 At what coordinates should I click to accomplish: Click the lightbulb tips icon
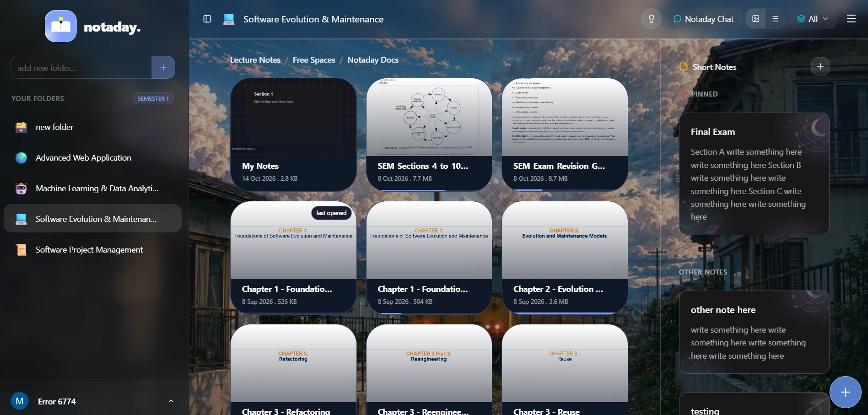click(651, 19)
